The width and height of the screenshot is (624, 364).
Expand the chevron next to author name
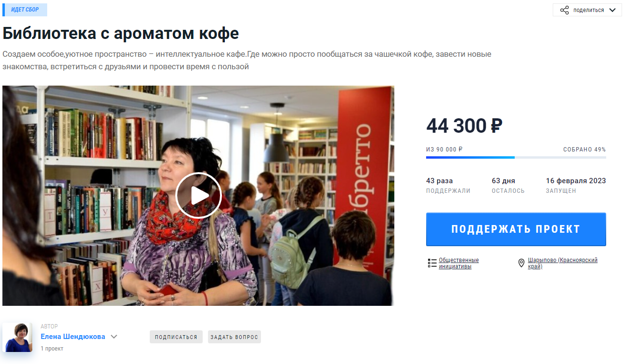(114, 337)
